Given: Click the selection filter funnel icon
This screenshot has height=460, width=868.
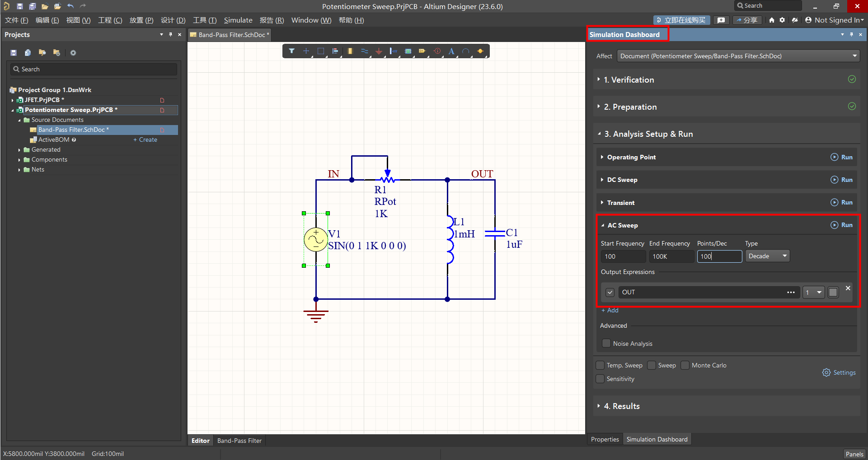Looking at the screenshot, I should pyautogui.click(x=292, y=51).
